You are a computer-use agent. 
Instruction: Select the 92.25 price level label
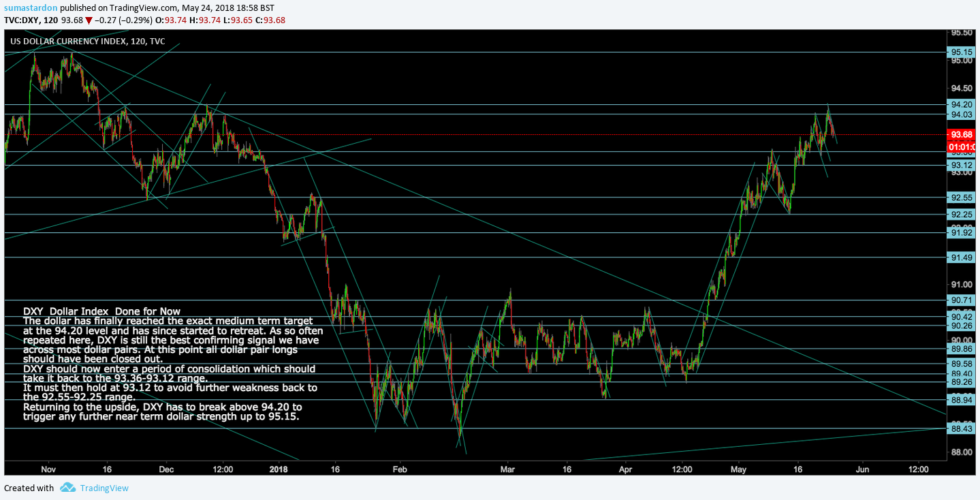click(962, 214)
